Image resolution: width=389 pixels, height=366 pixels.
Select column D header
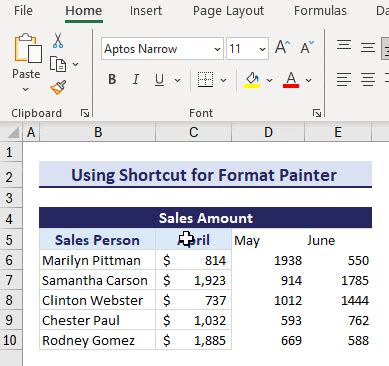pyautogui.click(x=268, y=132)
